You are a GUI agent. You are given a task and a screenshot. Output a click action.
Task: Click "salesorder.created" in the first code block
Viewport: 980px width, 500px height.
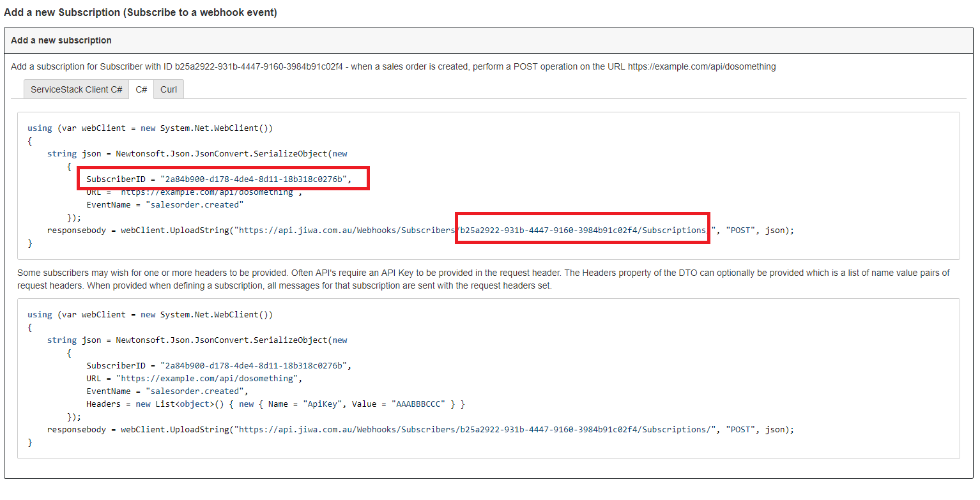195,205
